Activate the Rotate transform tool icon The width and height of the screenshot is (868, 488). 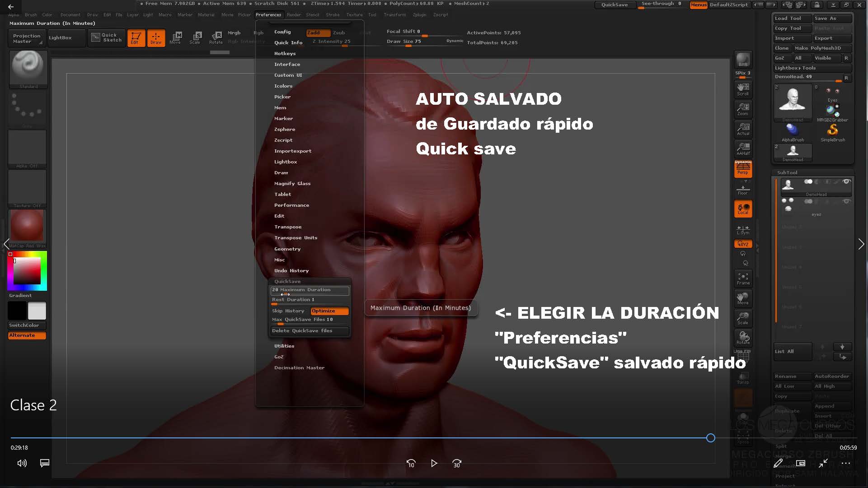point(216,37)
